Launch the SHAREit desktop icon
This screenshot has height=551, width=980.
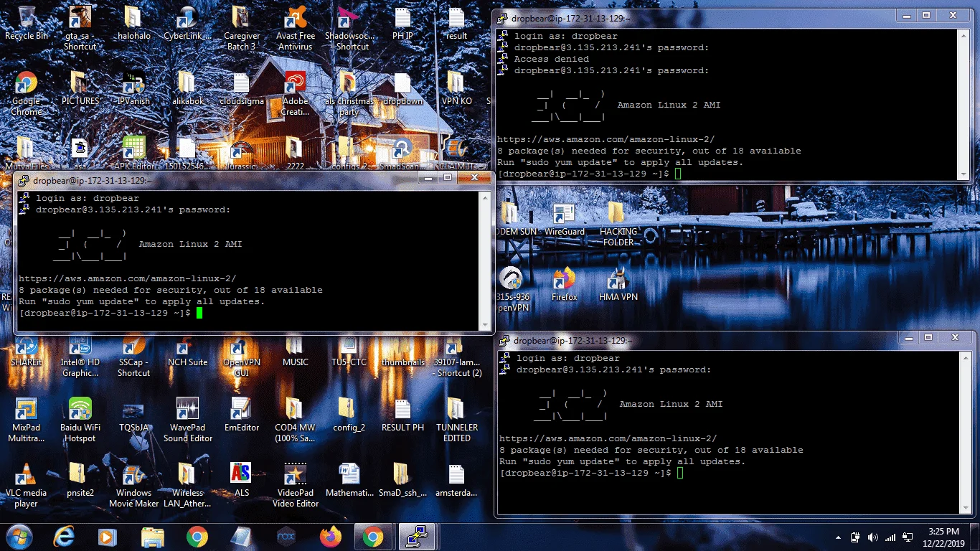(x=27, y=352)
